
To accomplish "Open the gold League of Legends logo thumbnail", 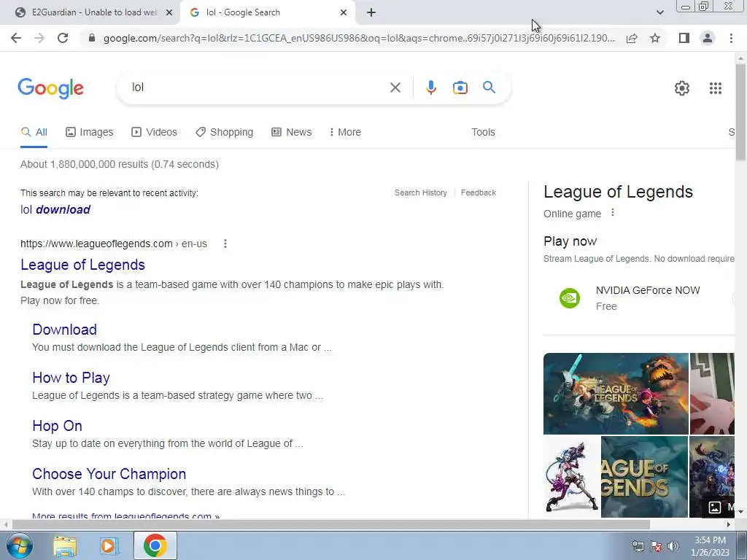I will point(644,477).
